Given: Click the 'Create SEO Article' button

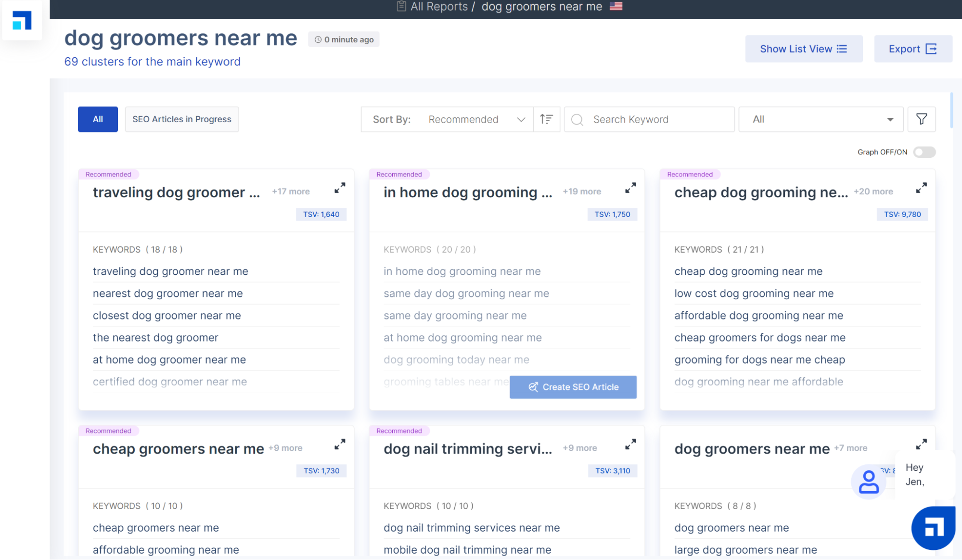Looking at the screenshot, I should click(573, 387).
